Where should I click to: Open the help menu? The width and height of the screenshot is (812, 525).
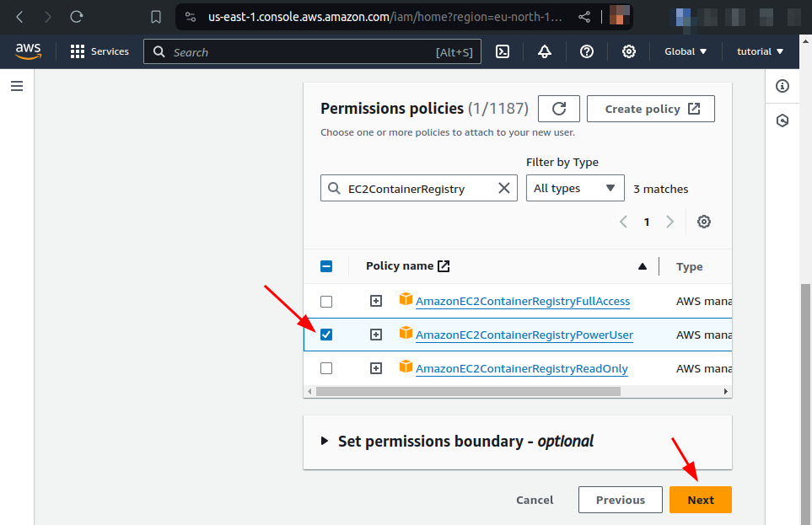click(x=586, y=51)
